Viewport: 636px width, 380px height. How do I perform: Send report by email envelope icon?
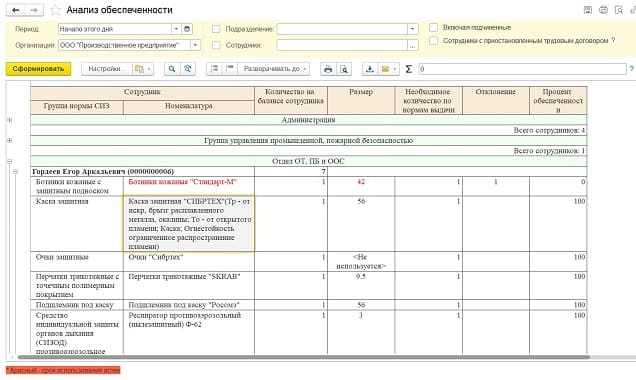coord(385,69)
